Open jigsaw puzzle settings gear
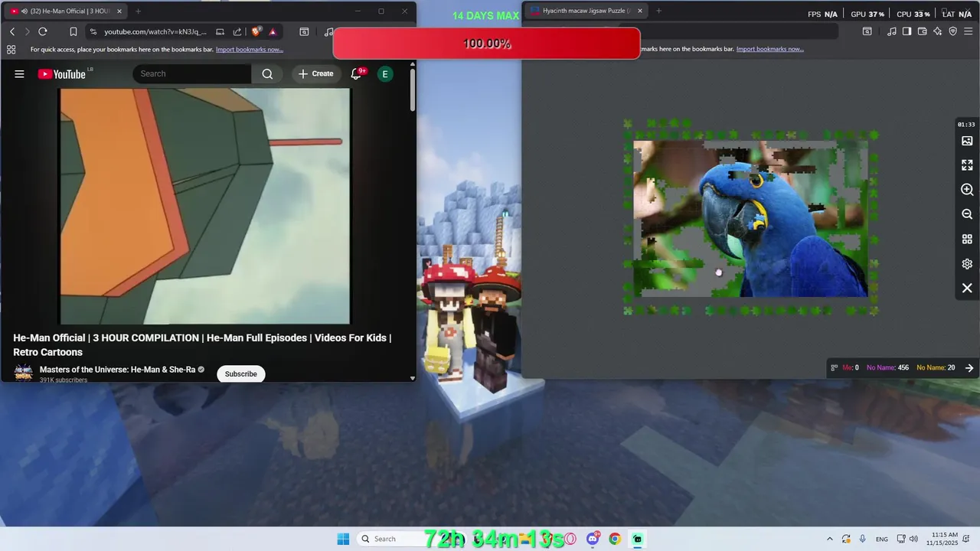 click(967, 263)
